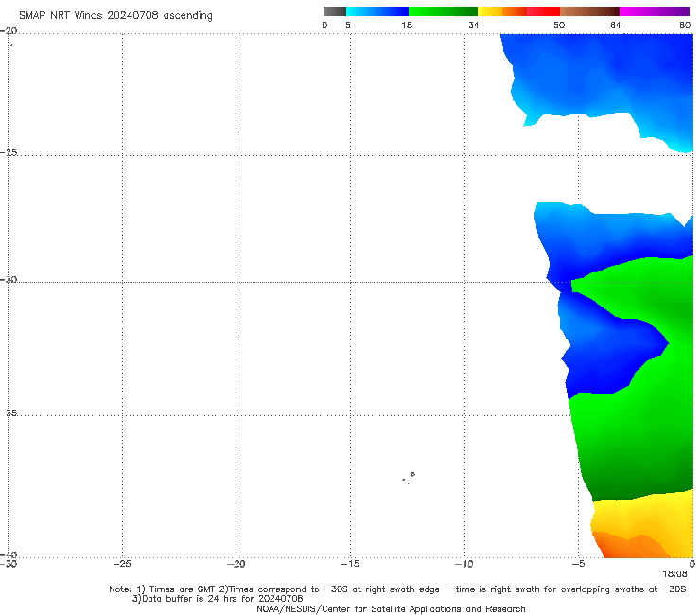The image size is (700, 615).
Task: Click the longitude label '-10' on the bottom axis
Action: point(464,564)
